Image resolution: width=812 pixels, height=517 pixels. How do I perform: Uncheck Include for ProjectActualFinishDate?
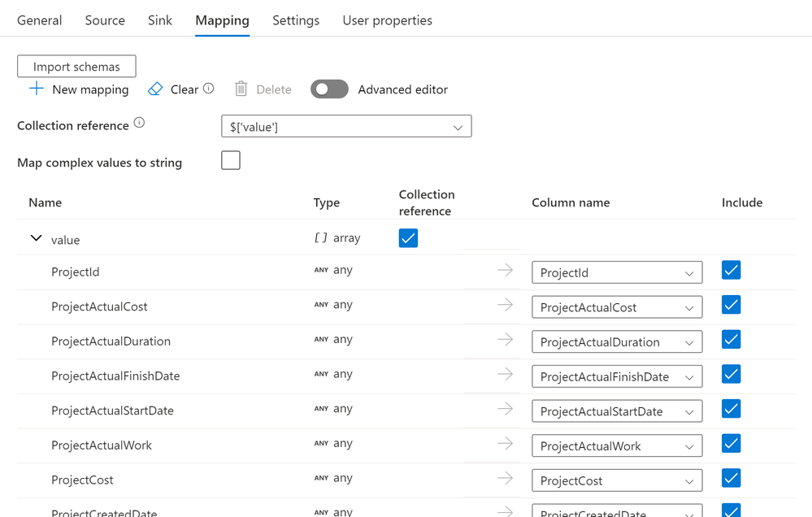pos(731,374)
